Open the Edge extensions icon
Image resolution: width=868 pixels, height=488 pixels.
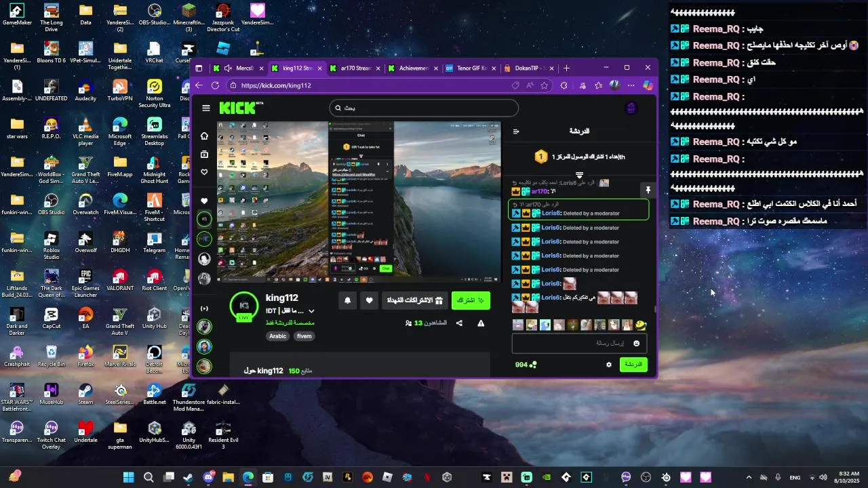click(564, 85)
